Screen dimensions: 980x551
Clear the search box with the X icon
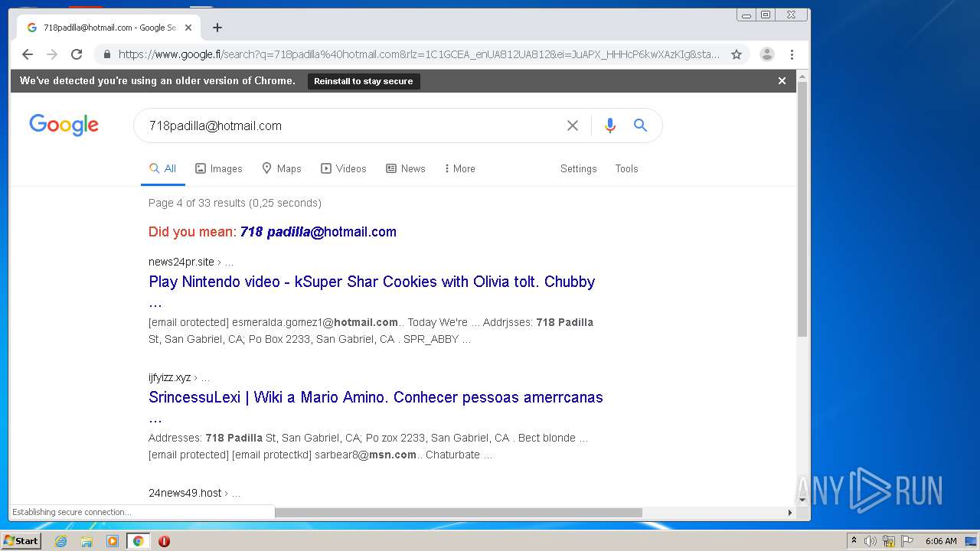pyautogui.click(x=573, y=126)
